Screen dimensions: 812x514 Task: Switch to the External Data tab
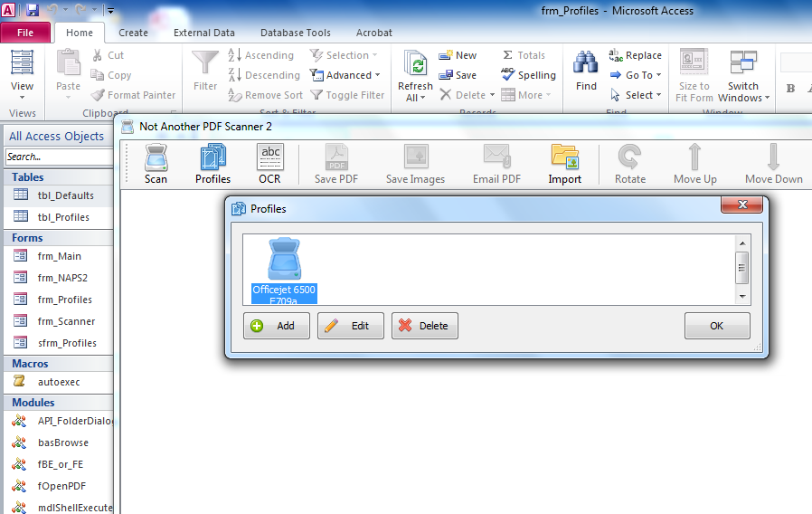(204, 33)
